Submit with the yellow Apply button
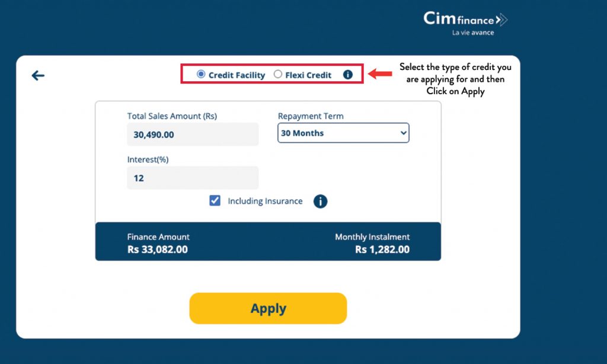Screen dimensions: 607x364 tap(268, 308)
